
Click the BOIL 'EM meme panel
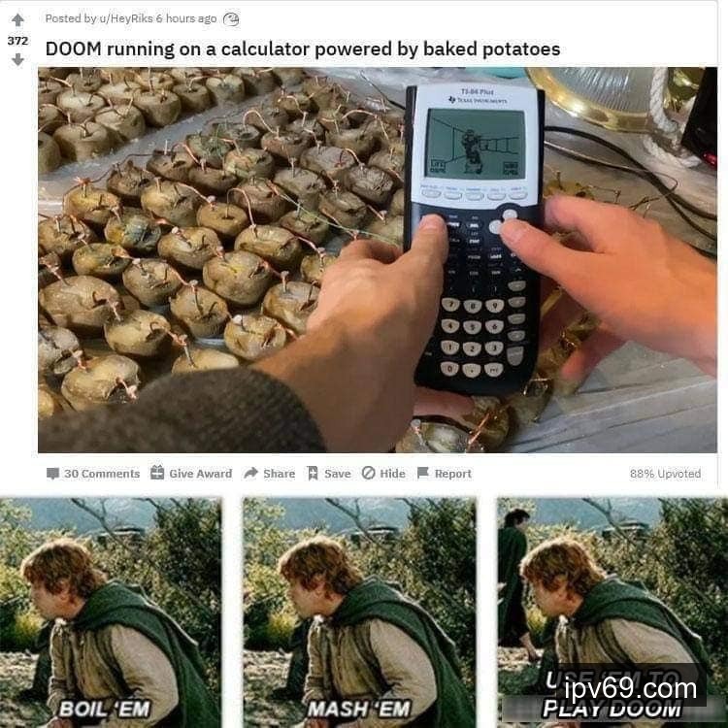tap(111, 612)
